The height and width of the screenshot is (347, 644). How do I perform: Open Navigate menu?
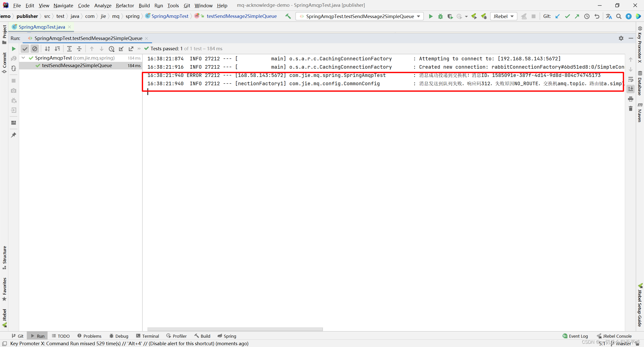tap(63, 5)
